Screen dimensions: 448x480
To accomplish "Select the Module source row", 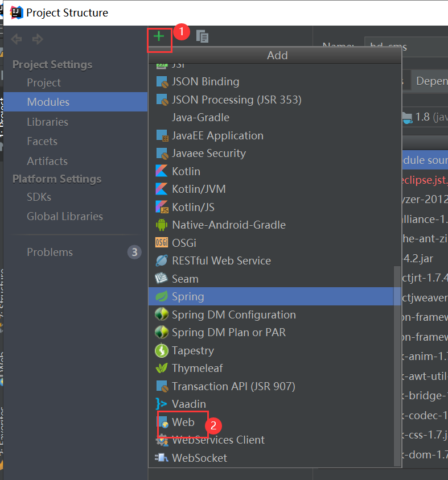I will 425,160.
